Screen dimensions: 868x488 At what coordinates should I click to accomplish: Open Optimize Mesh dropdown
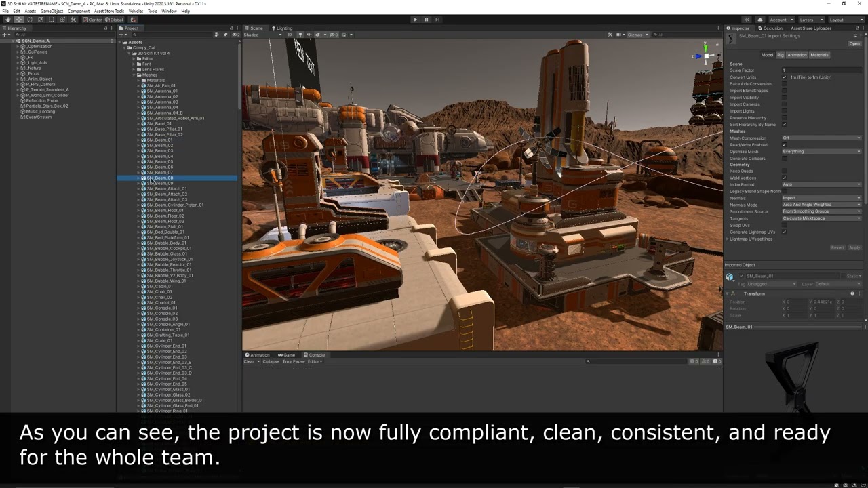(x=821, y=151)
